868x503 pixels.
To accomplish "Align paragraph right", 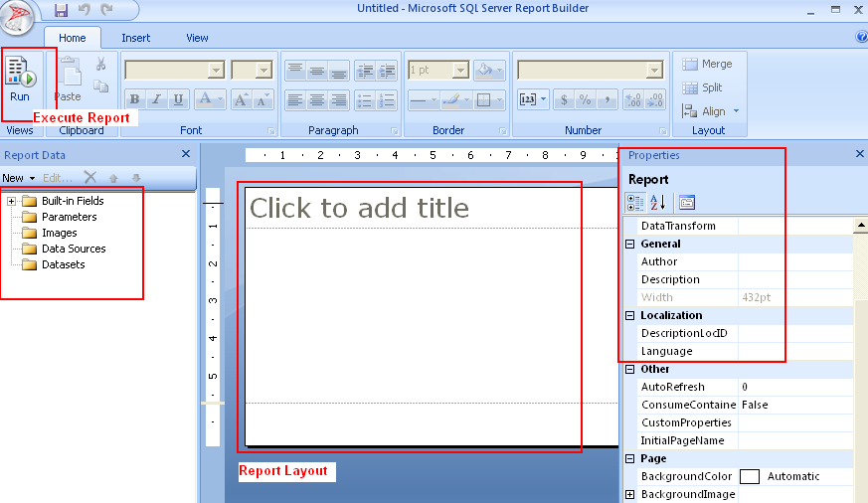I will pyautogui.click(x=338, y=99).
